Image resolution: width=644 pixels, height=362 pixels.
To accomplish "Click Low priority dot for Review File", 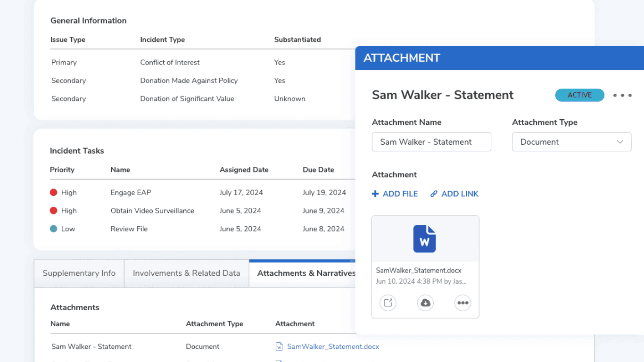I will [x=54, y=229].
